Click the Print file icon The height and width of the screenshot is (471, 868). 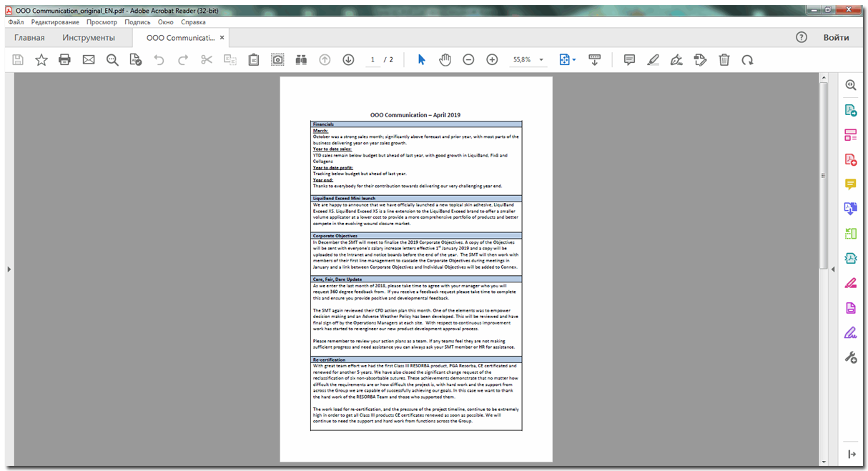[65, 60]
